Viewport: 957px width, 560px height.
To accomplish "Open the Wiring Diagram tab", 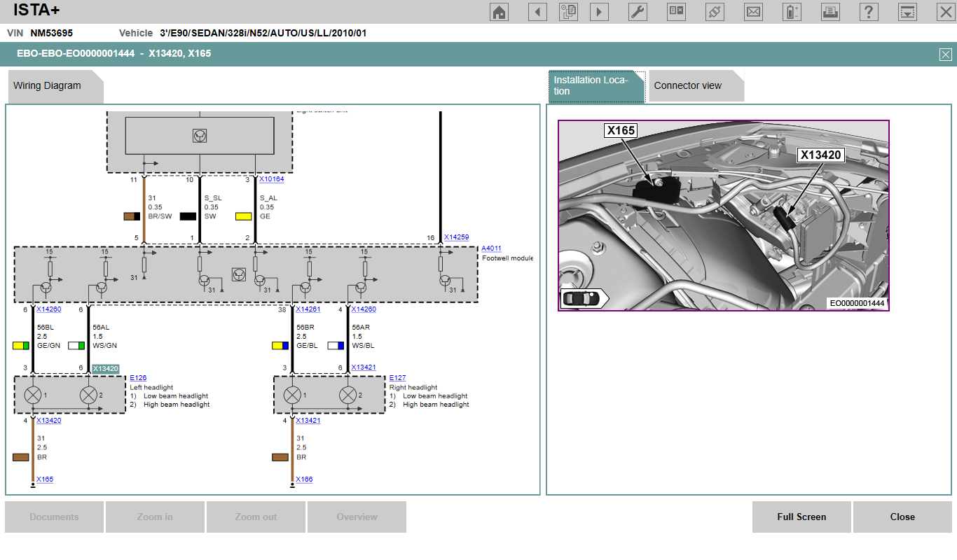I will coord(48,85).
